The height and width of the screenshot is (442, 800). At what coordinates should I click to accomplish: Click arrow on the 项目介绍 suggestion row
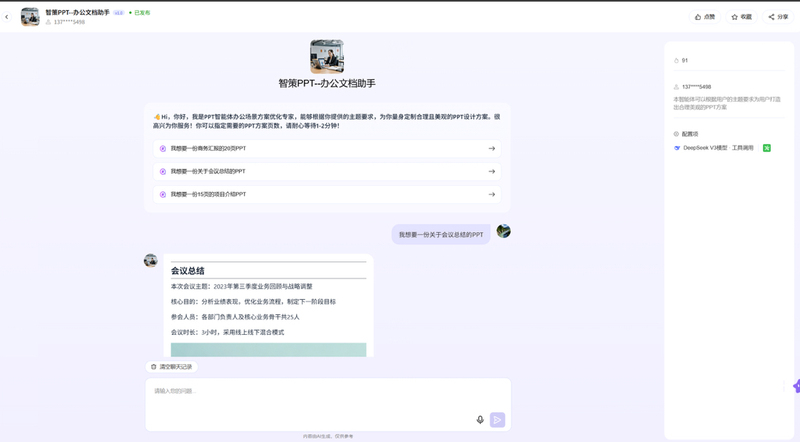click(x=492, y=194)
